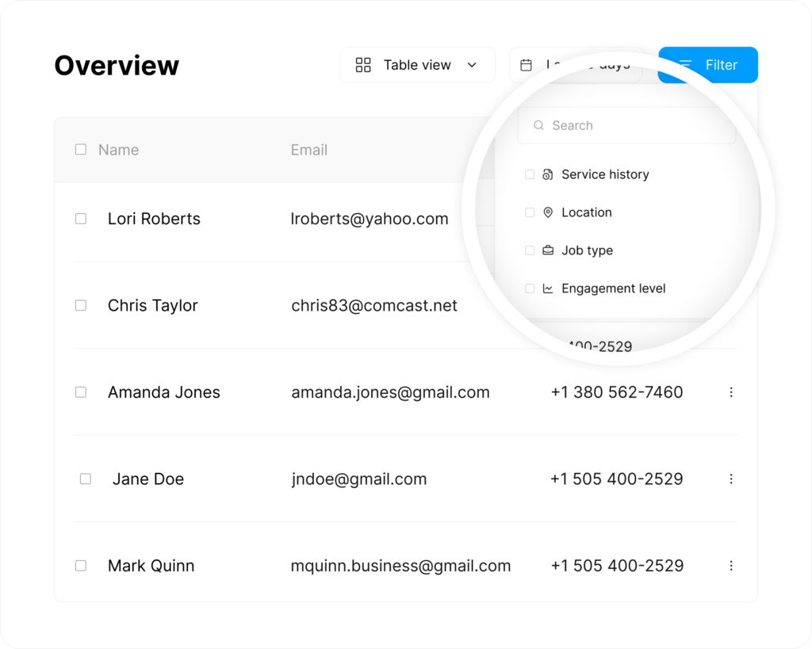Expand the Table view dropdown chevron

click(472, 65)
